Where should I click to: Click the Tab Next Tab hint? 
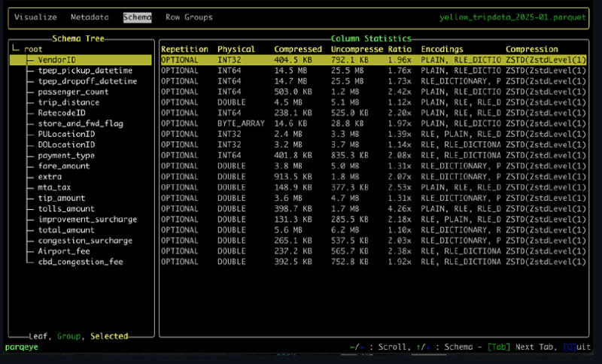(x=515, y=347)
